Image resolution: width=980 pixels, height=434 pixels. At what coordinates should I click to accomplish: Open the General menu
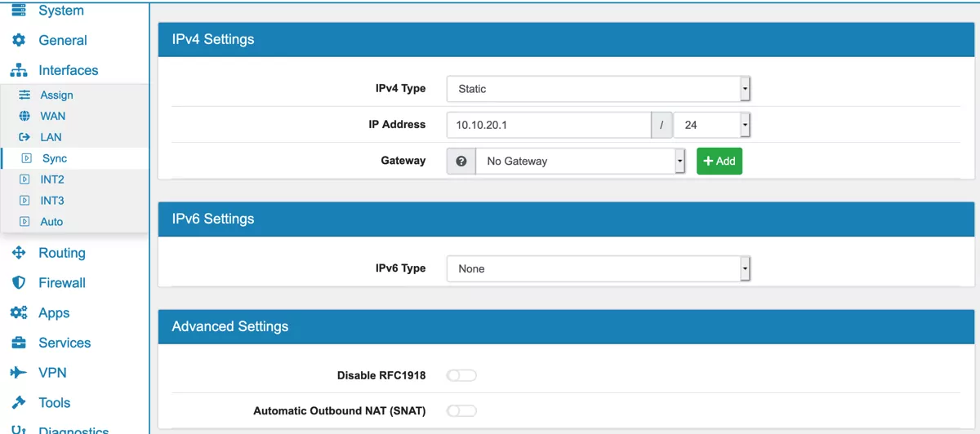(x=63, y=40)
